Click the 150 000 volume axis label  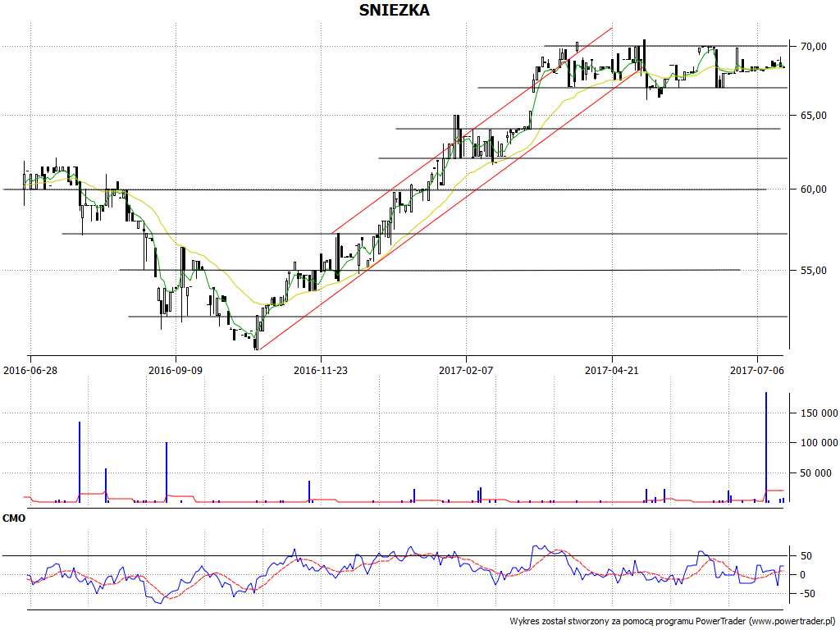tap(819, 413)
